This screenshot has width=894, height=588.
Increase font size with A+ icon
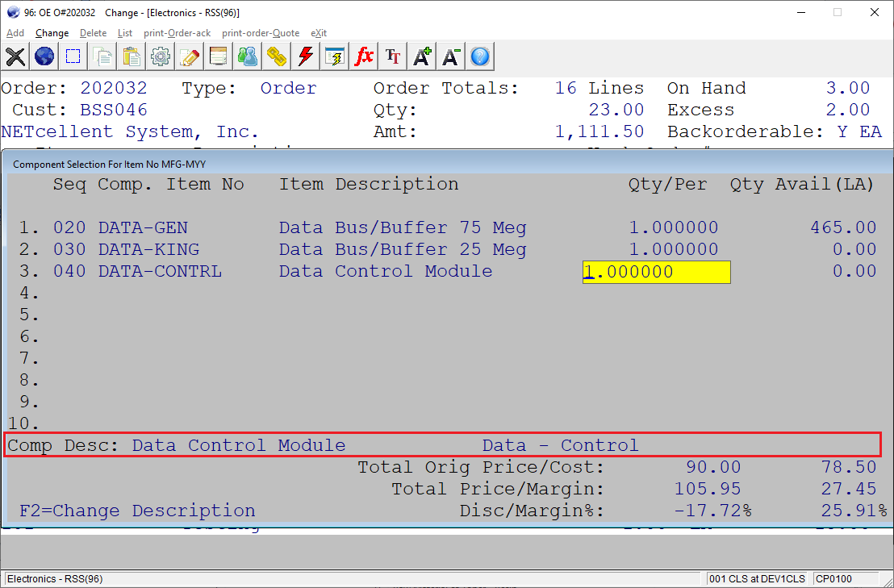423,56
